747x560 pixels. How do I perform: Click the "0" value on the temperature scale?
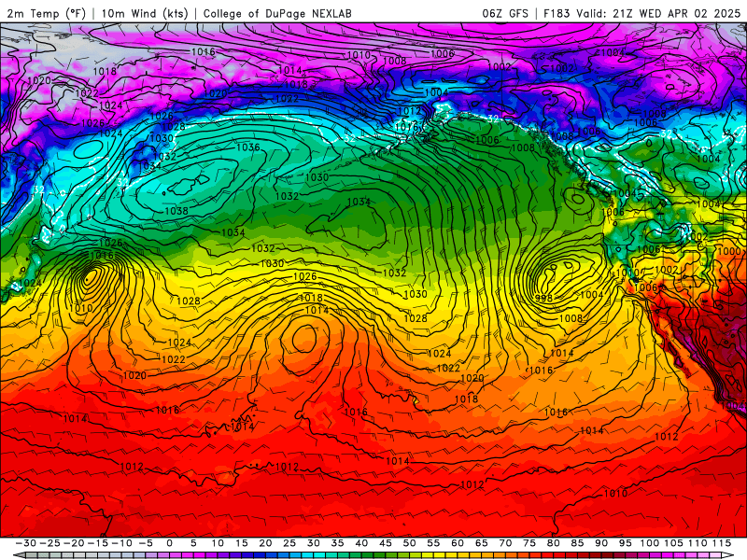(170, 543)
